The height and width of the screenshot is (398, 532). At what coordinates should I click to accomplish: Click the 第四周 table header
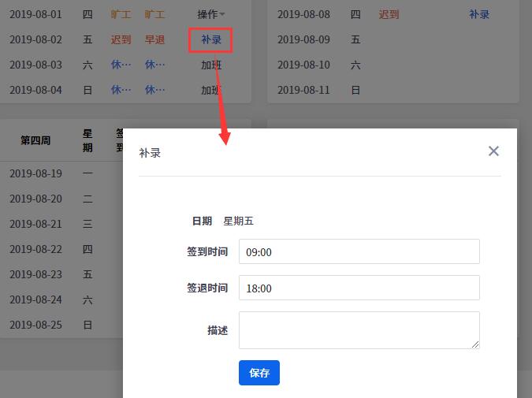35,140
